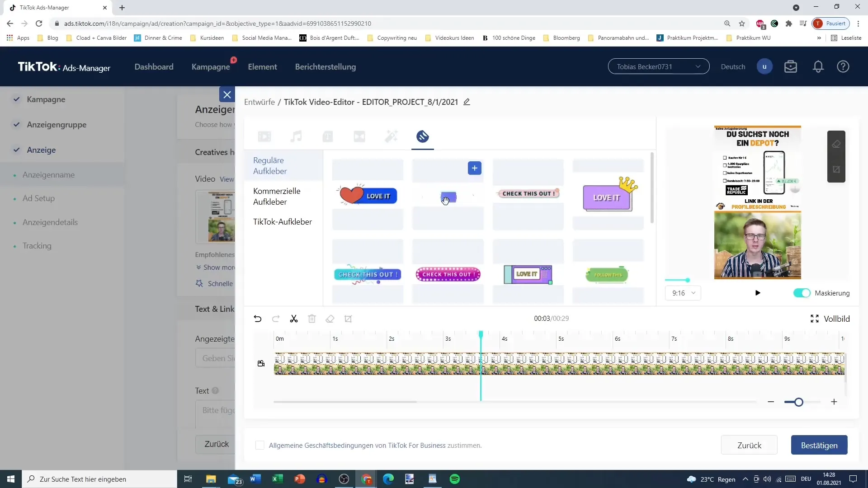Click the Windows search box
Viewport: 868px width, 488px height.
click(x=99, y=479)
